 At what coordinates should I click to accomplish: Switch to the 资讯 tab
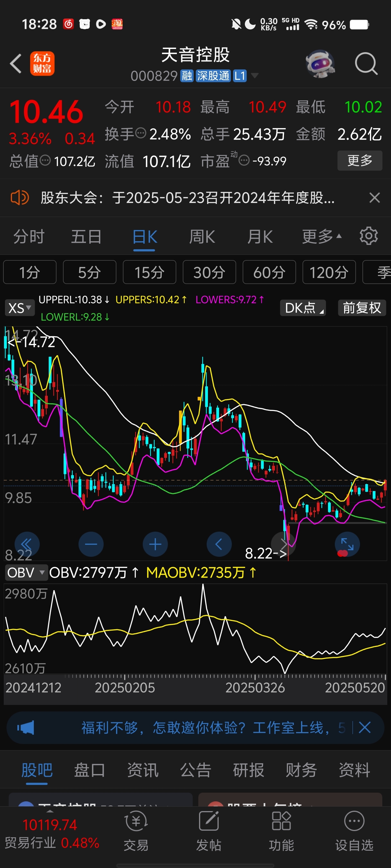(x=143, y=770)
